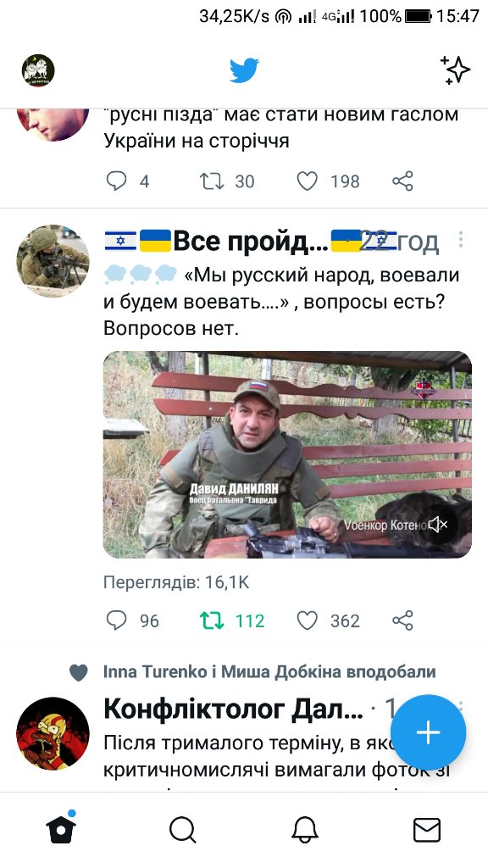488x868 pixels.
Task: Share the first tweet in the feed
Action: point(402,181)
